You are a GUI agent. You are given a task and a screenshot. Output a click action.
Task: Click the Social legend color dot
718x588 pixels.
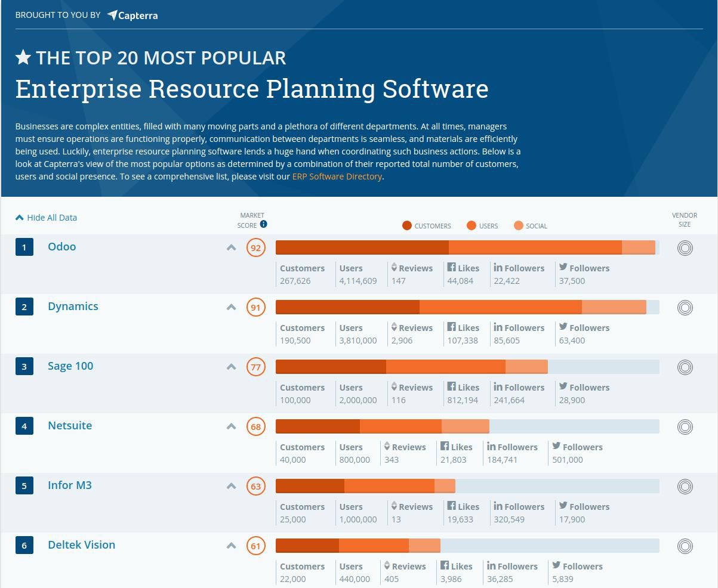tap(519, 225)
